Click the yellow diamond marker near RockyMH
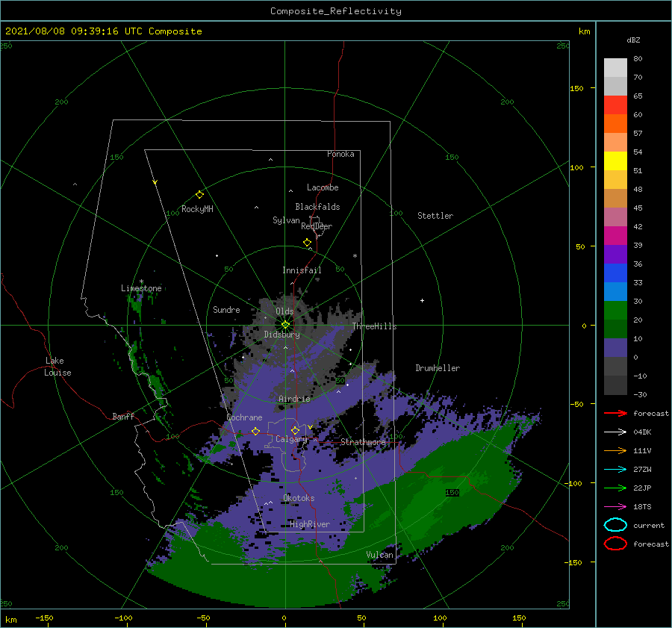The width and height of the screenshot is (672, 628). pos(199,195)
